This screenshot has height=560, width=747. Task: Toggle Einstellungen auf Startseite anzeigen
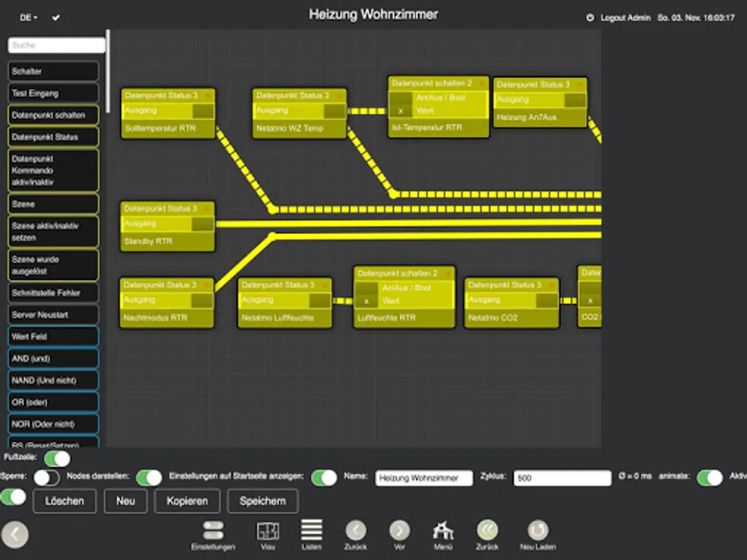(x=324, y=478)
